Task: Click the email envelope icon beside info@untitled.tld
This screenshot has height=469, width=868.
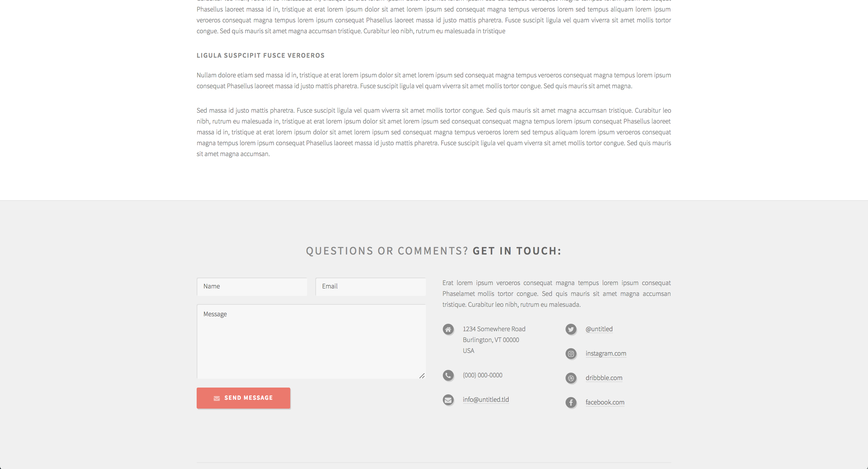Action: coord(448,400)
